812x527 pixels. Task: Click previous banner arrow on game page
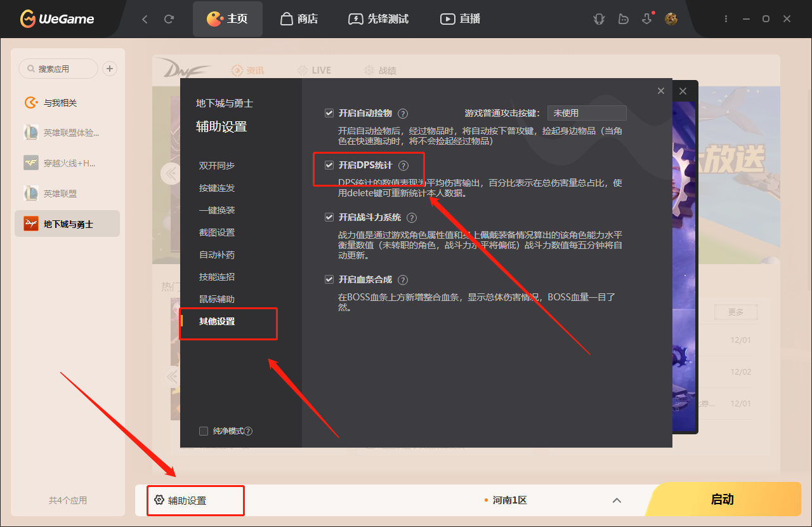(x=170, y=173)
